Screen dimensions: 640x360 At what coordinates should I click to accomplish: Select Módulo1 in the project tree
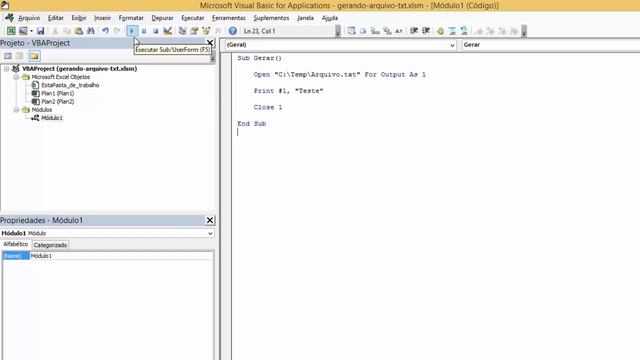click(x=52, y=118)
